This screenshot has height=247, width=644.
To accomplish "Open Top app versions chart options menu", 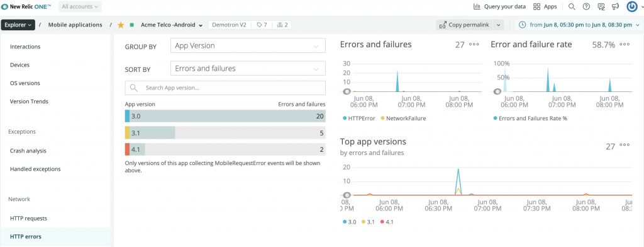I will tap(625, 145).
